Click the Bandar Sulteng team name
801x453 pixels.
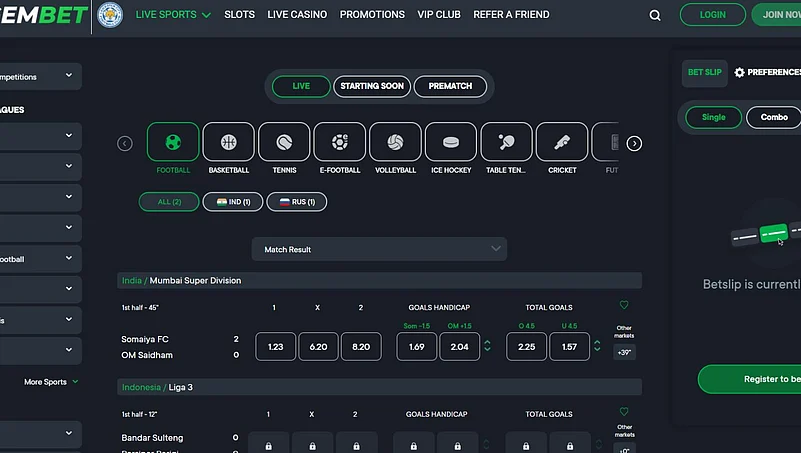(x=152, y=438)
